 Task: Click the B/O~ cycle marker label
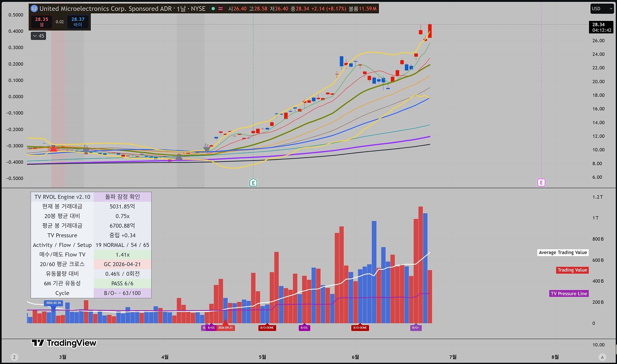pos(416,328)
